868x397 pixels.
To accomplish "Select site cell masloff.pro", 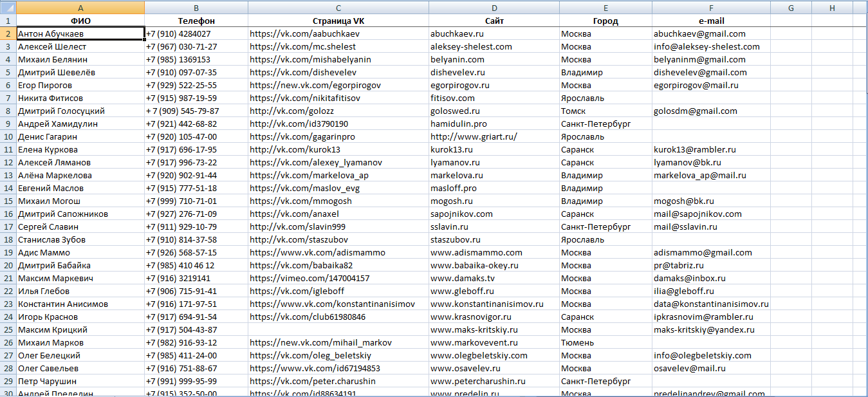I will click(494, 188).
